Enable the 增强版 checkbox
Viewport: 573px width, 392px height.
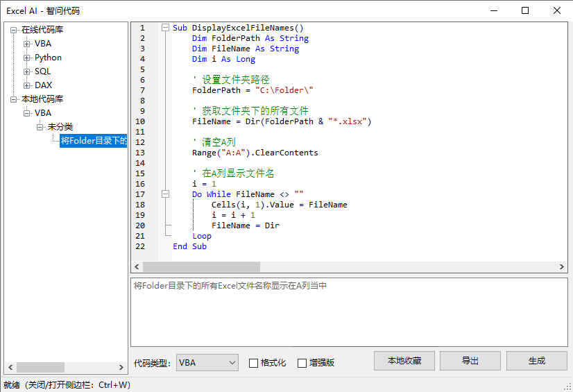pyautogui.click(x=302, y=363)
